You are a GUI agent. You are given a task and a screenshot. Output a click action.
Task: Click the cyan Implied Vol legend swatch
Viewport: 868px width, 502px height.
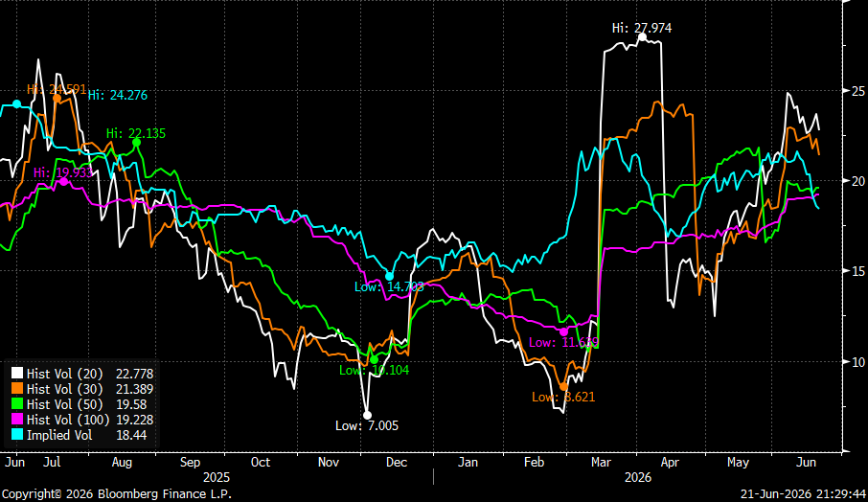point(17,436)
